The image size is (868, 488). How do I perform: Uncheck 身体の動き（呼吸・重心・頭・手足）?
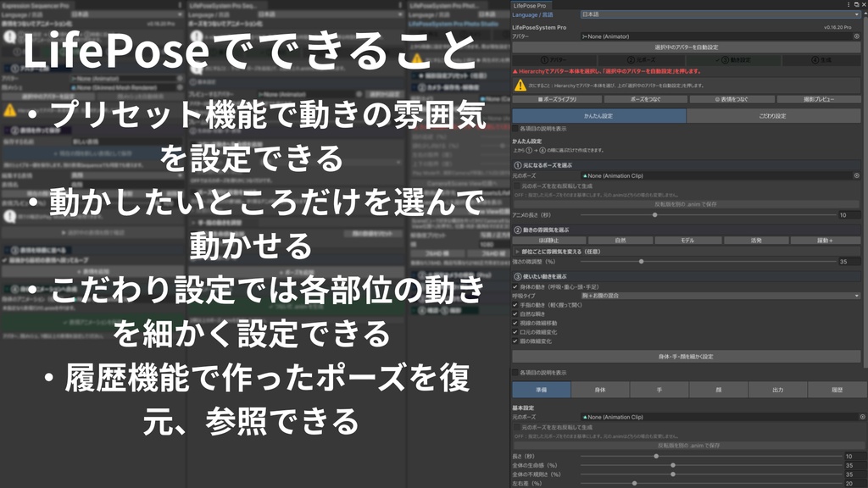click(515, 287)
